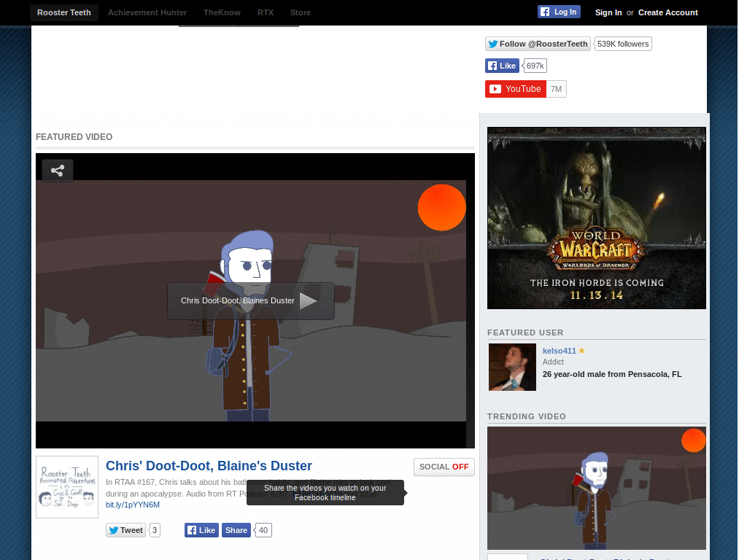Click Create Account link
This screenshot has height=560, width=747.
coord(668,12)
